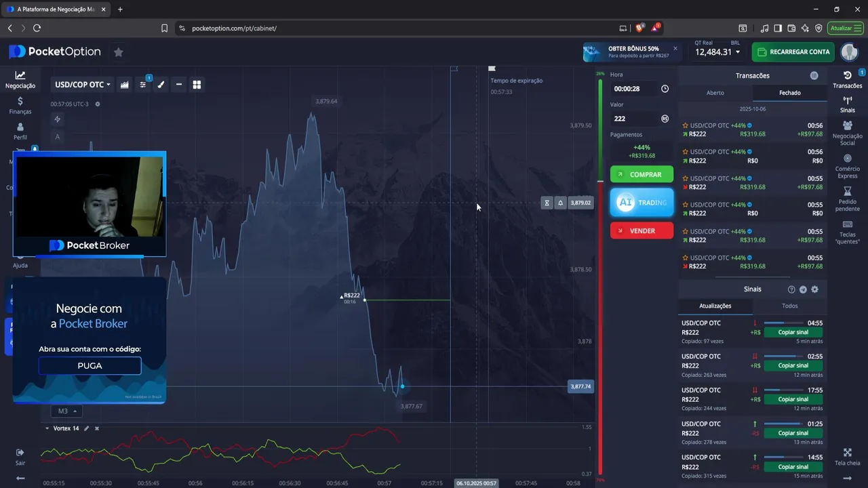Click Sair logout icon
The width and height of the screenshot is (868, 488).
point(20,456)
